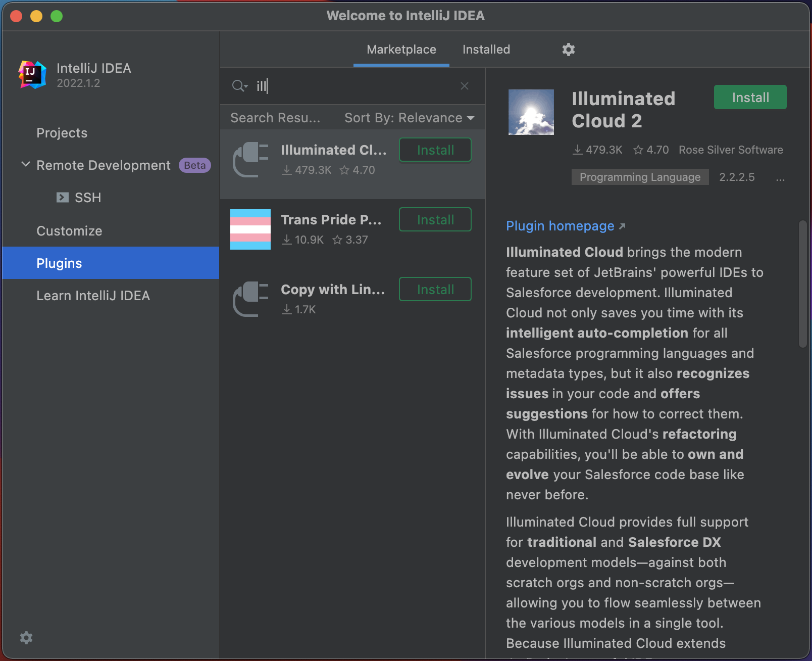This screenshot has width=812, height=661.
Task: Click the SSH terminal icon
Action: [63, 198]
